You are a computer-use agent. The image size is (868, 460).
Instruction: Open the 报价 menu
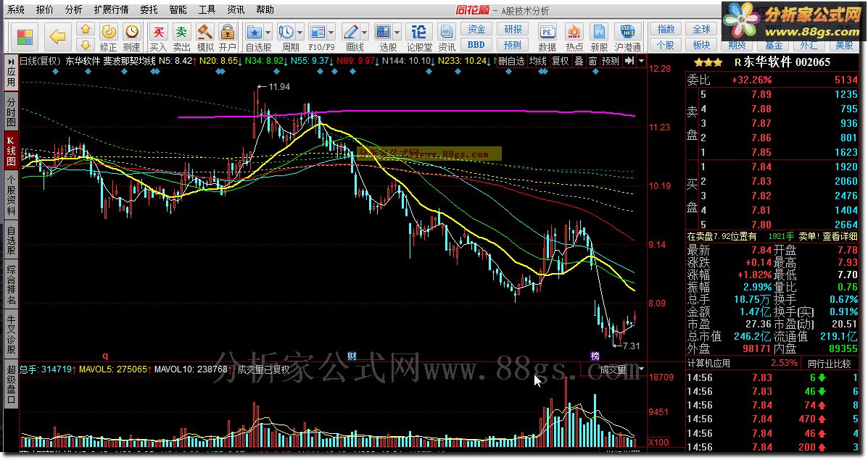click(45, 9)
